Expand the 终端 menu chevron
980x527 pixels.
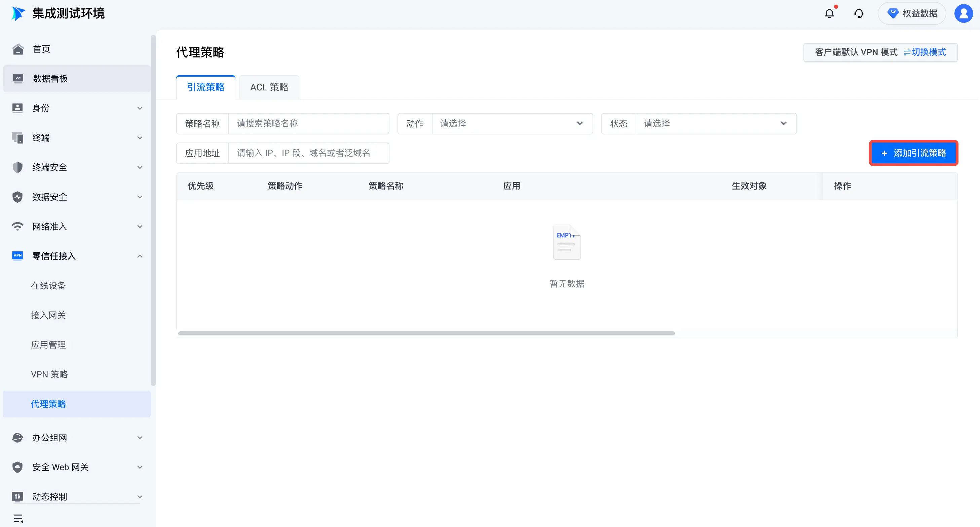pyautogui.click(x=140, y=138)
